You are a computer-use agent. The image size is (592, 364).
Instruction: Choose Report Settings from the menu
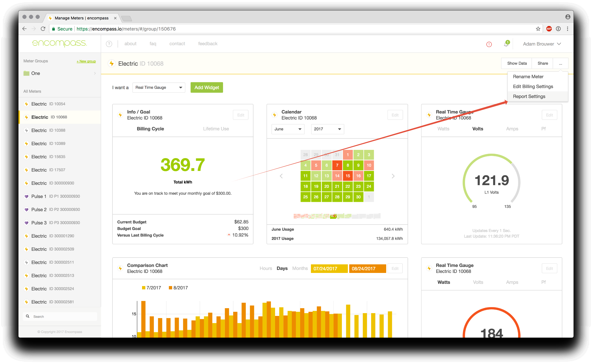pyautogui.click(x=529, y=96)
